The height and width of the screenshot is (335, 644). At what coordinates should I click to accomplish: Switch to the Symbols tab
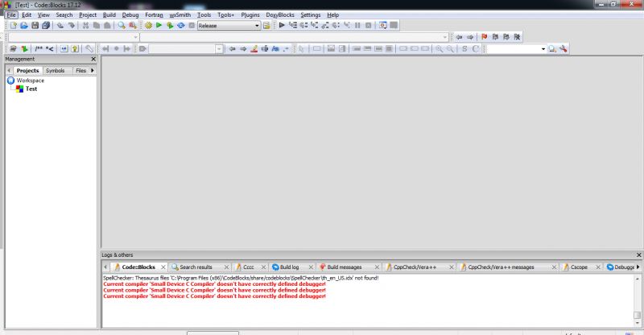click(55, 71)
